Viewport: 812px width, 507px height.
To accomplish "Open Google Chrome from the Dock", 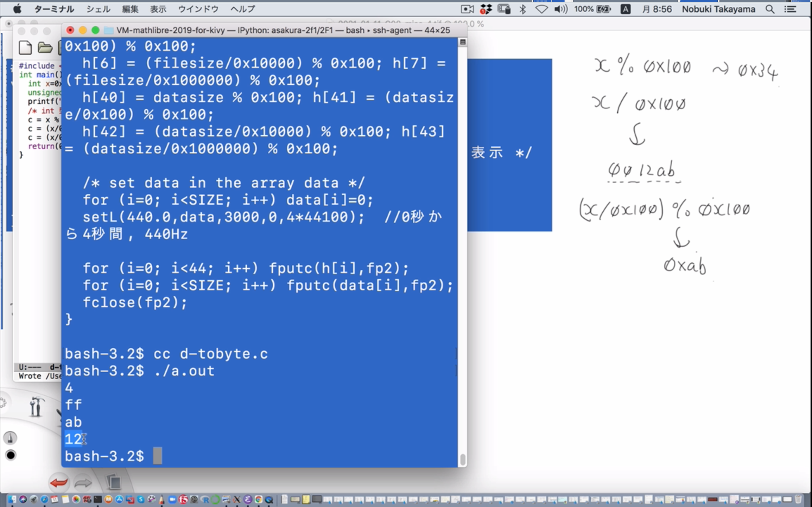I will 259,499.
